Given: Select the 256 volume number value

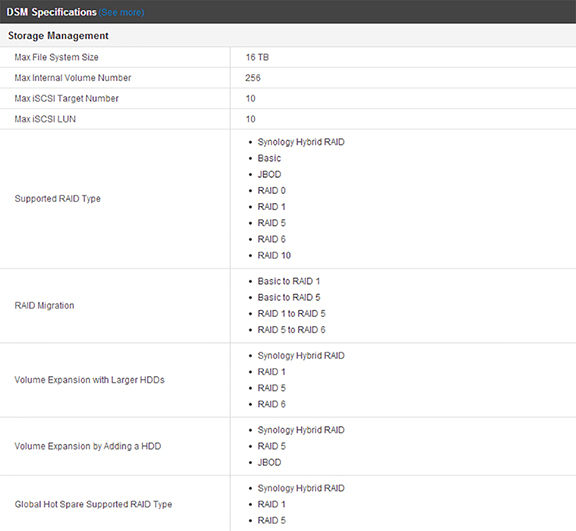Looking at the screenshot, I should coord(253,78).
